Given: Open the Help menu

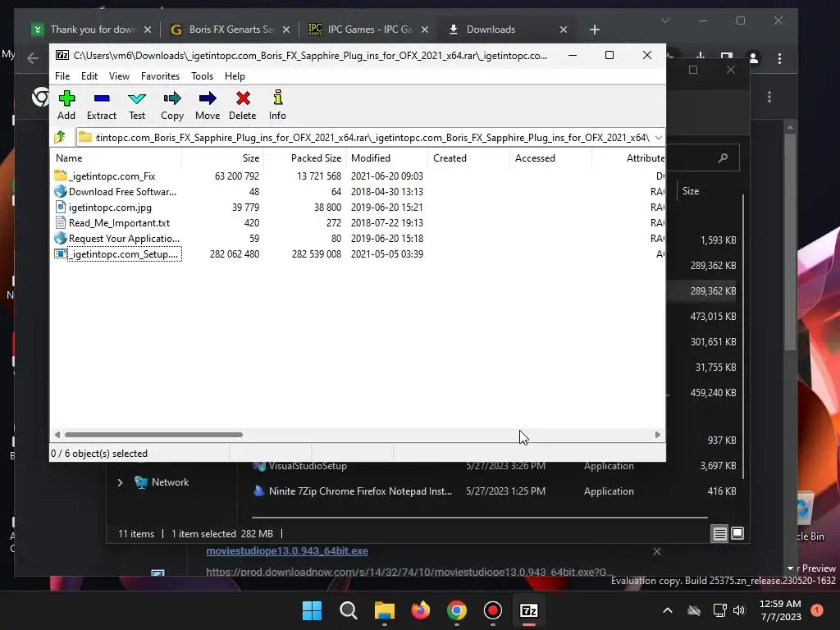Looking at the screenshot, I should coord(235,76).
